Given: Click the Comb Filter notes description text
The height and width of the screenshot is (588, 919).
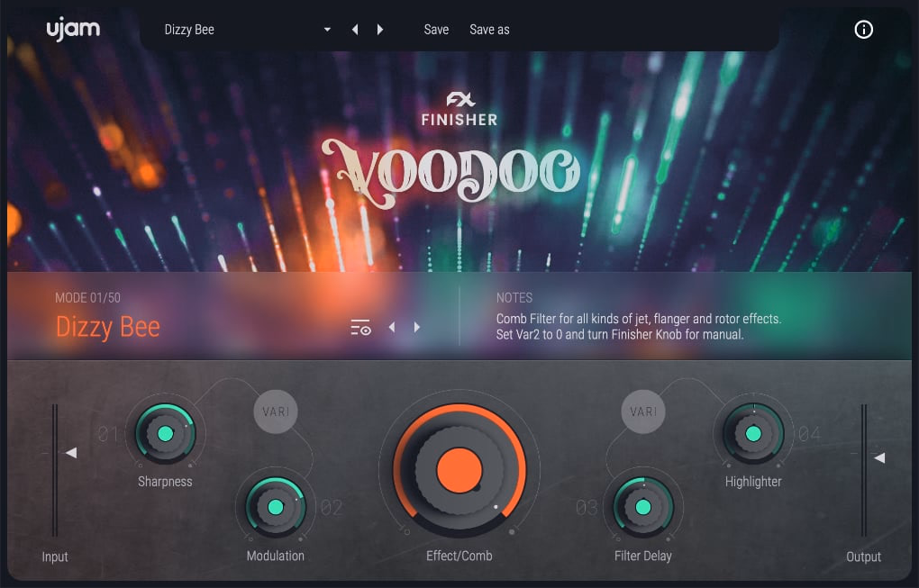Looking at the screenshot, I should [x=639, y=327].
